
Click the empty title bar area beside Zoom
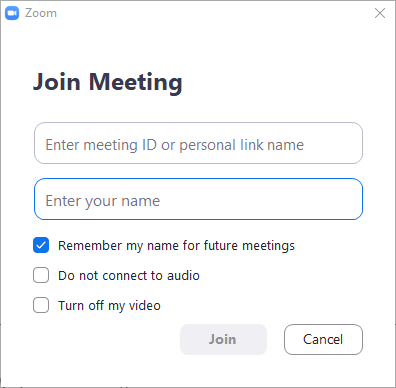click(213, 13)
